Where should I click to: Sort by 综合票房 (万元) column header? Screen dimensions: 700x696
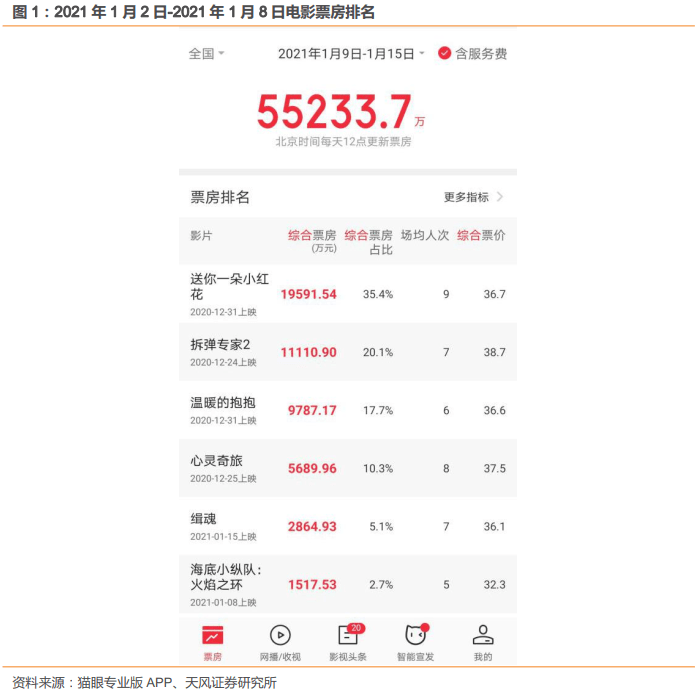pos(312,241)
